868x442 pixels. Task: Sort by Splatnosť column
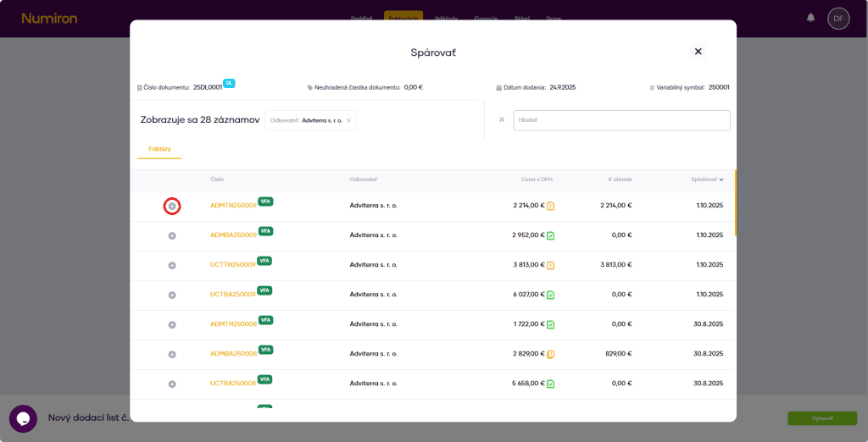[x=707, y=180]
